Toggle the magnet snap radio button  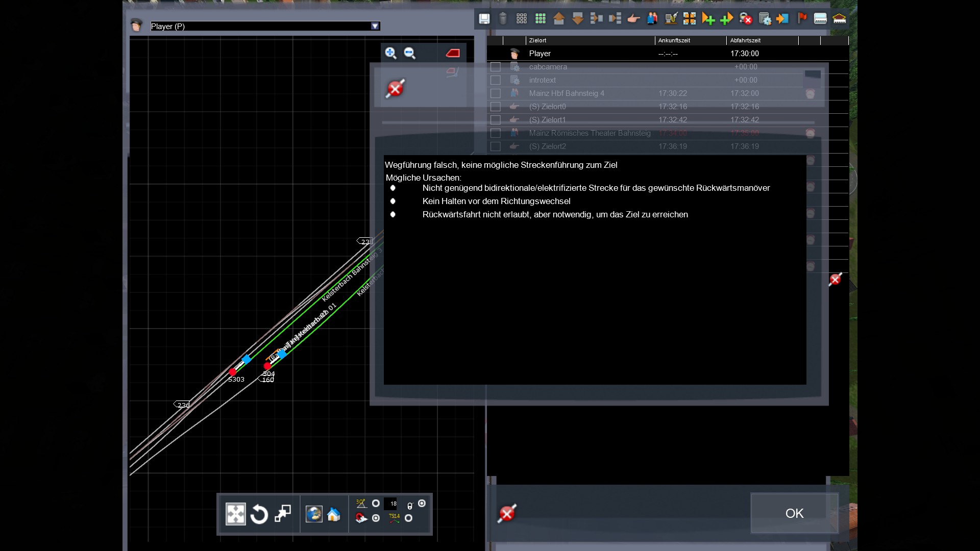pyautogui.click(x=376, y=518)
